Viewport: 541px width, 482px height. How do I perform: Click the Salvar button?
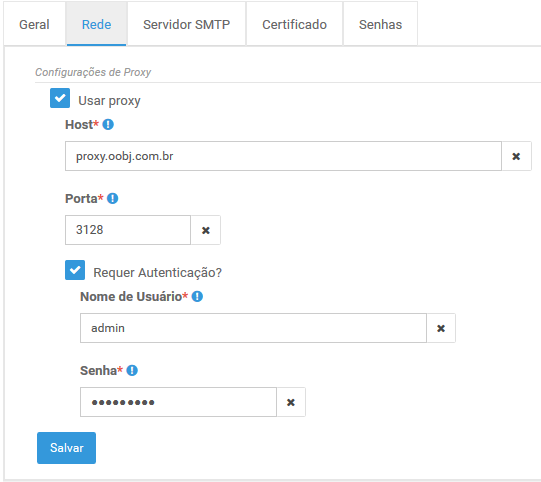(67, 448)
